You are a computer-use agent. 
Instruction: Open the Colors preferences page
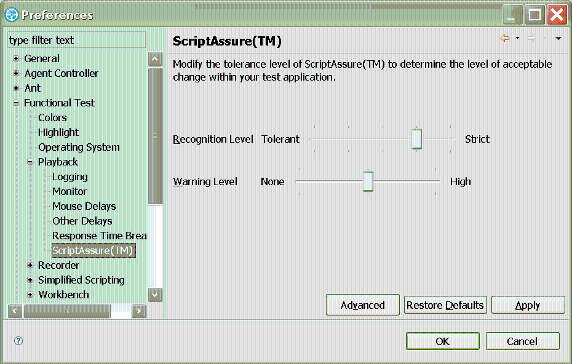coord(53,117)
